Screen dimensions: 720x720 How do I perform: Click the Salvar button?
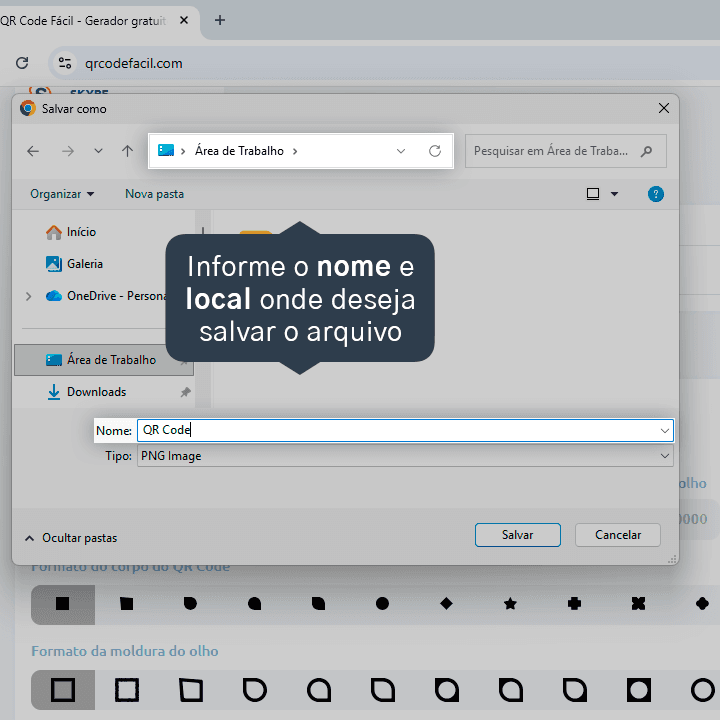click(518, 535)
